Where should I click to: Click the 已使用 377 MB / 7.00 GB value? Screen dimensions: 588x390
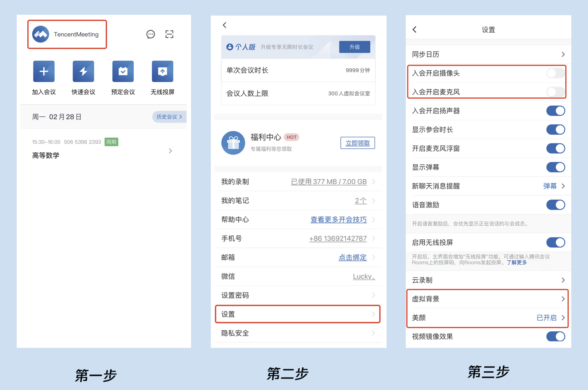[329, 182]
